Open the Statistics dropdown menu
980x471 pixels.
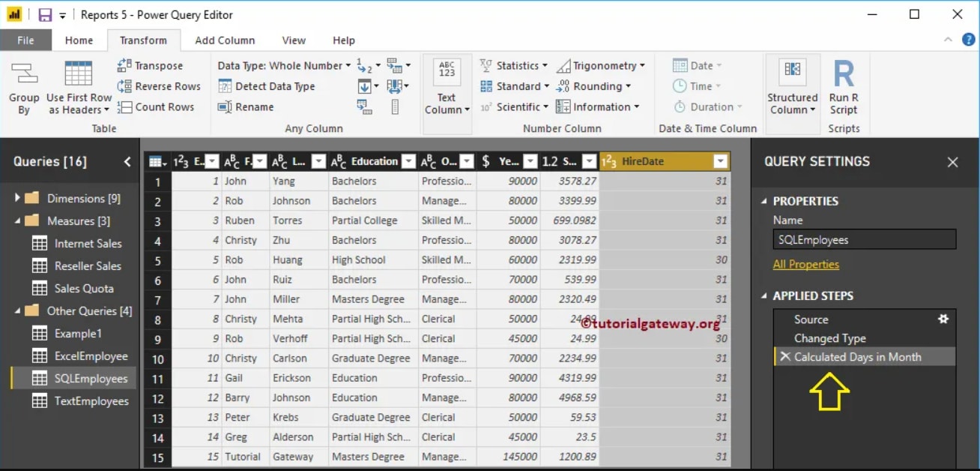[x=515, y=65]
